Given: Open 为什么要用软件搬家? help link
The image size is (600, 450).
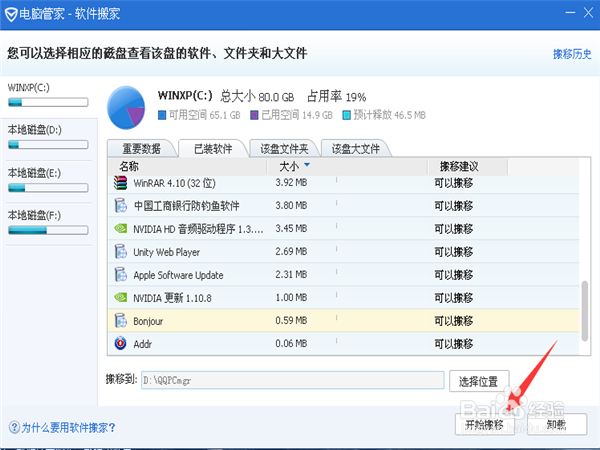Looking at the screenshot, I should point(68,427).
